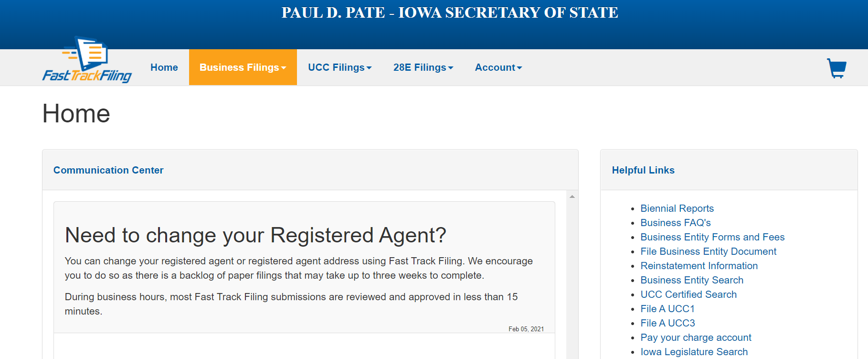
Task: Visit the Business FAQ's page
Action: coord(675,223)
